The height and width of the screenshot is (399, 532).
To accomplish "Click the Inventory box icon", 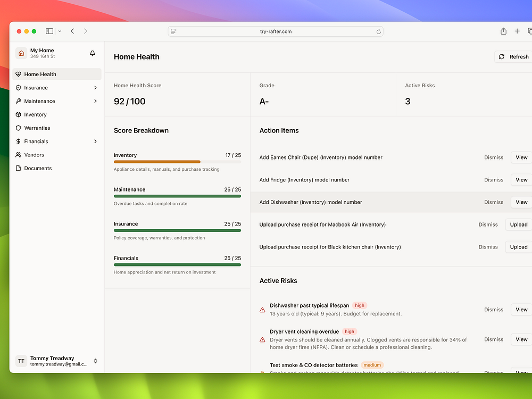I will (18, 114).
